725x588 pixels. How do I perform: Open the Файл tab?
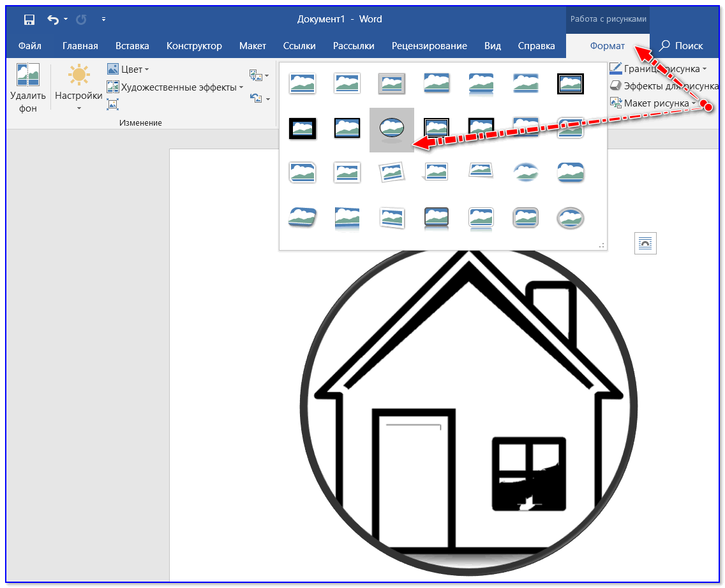click(x=29, y=46)
